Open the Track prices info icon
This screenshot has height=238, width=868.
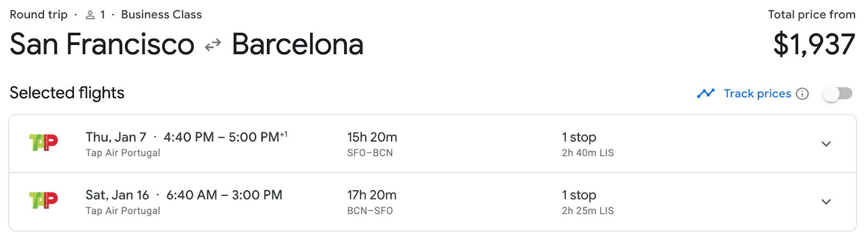[802, 94]
